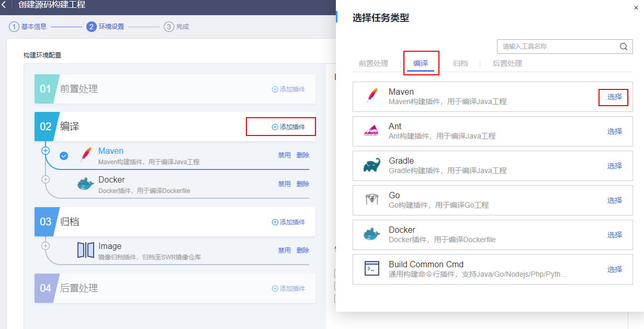Toggle the Maven step checkmark

tap(64, 155)
